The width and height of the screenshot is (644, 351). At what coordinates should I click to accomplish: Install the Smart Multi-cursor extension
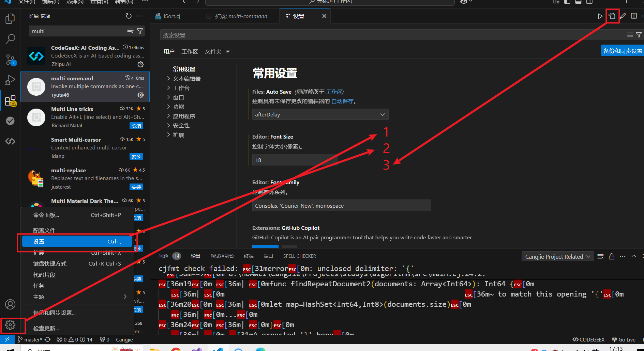(x=136, y=156)
